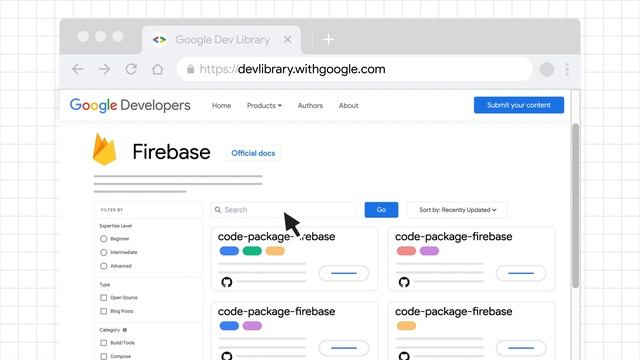Click the pill button in the card with red tag
The height and width of the screenshot is (360, 640).
(521, 273)
